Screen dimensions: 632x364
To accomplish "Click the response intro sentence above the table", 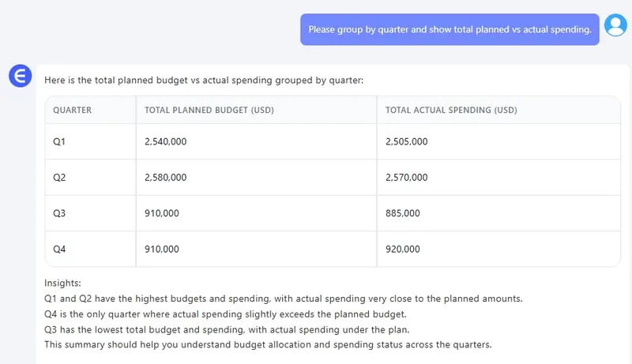I will pos(204,81).
